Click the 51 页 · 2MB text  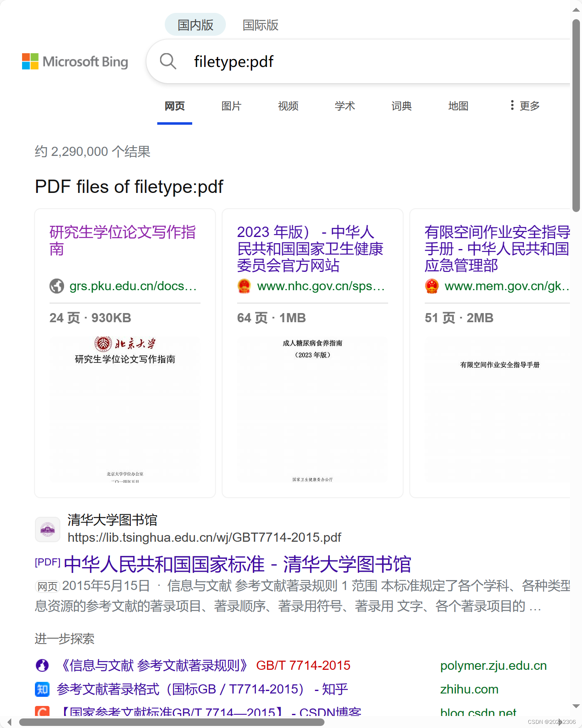tap(459, 318)
